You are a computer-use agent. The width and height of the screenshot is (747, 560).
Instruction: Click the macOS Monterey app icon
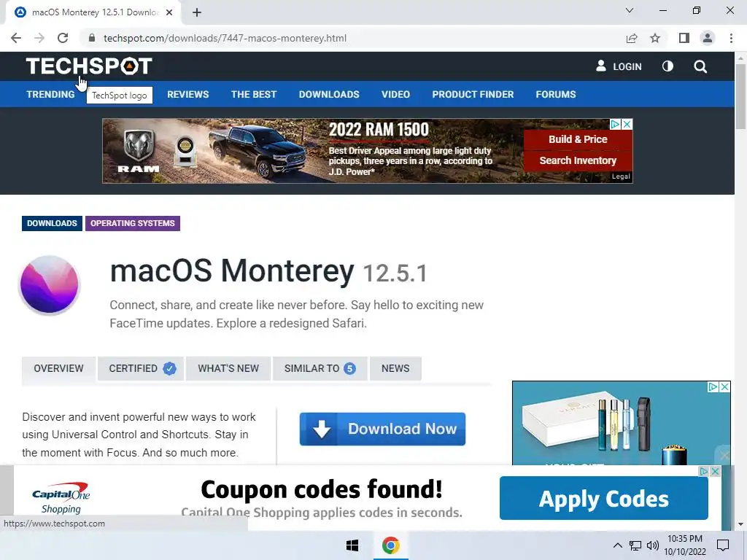(49, 285)
